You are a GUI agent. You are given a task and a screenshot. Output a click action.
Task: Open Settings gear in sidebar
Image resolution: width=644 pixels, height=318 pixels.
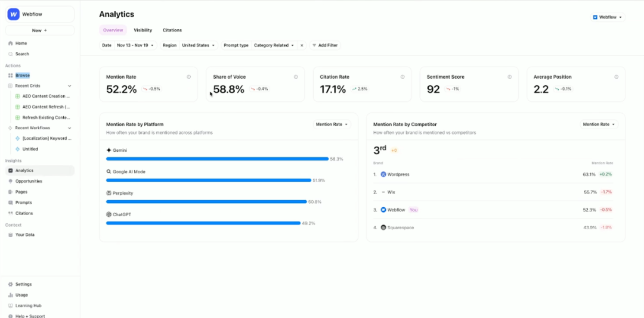click(x=10, y=284)
